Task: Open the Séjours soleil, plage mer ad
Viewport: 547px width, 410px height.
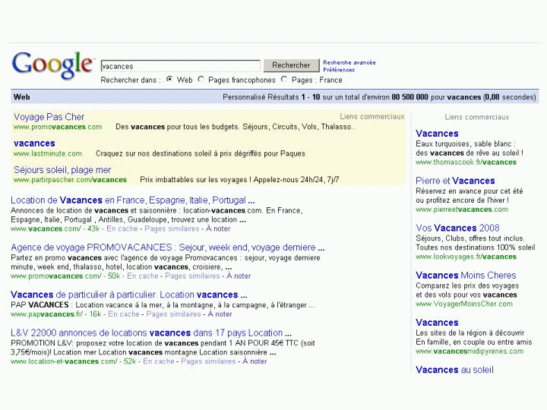Action: (62, 170)
